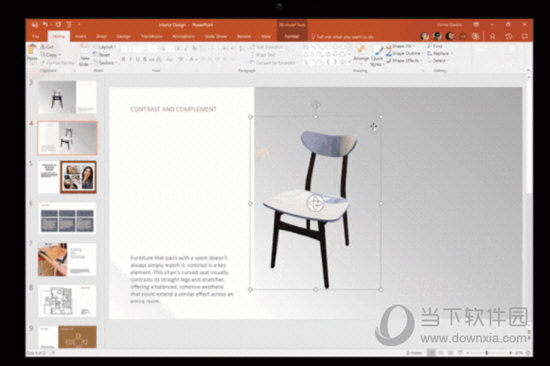Switch to the Insert tab
The width and height of the screenshot is (550, 366).
point(80,36)
